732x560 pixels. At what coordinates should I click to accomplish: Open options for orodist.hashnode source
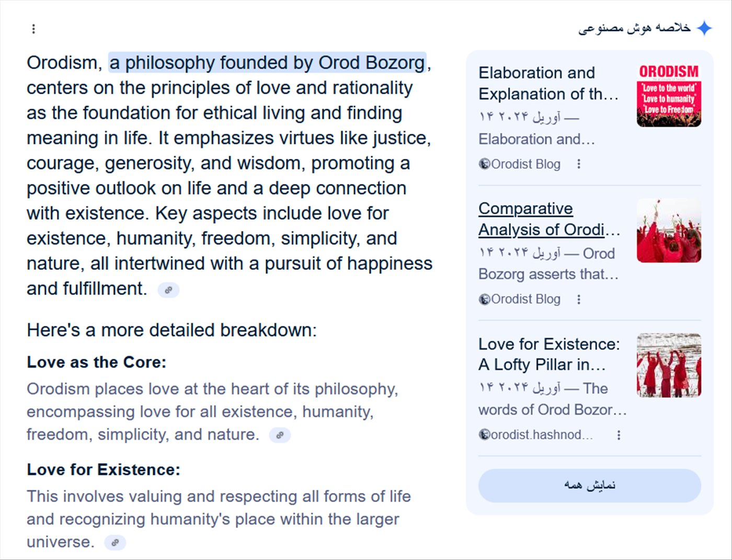pyautogui.click(x=619, y=435)
